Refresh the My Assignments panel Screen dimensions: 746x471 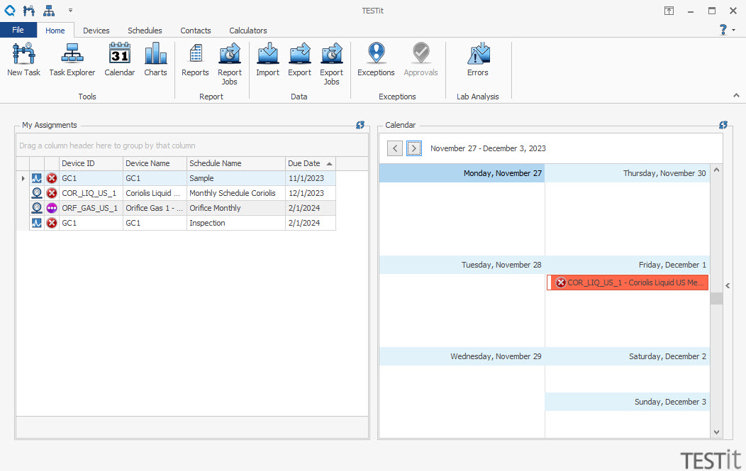[360, 125]
